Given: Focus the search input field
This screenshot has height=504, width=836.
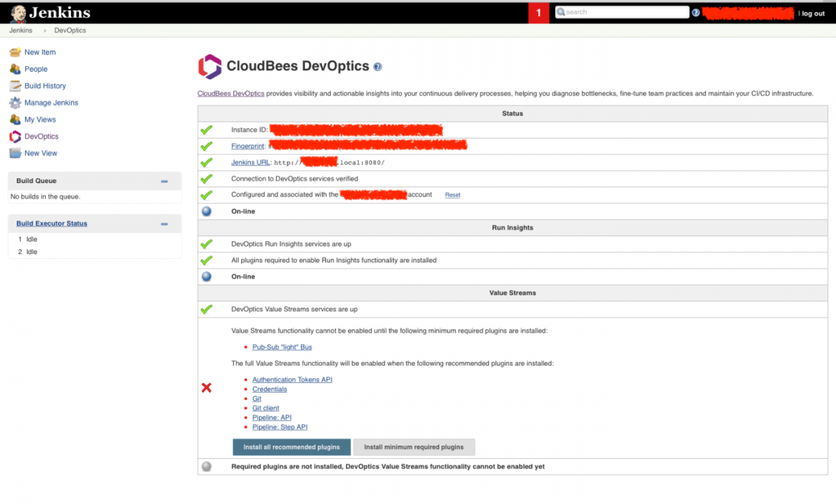Looking at the screenshot, I should coord(621,12).
